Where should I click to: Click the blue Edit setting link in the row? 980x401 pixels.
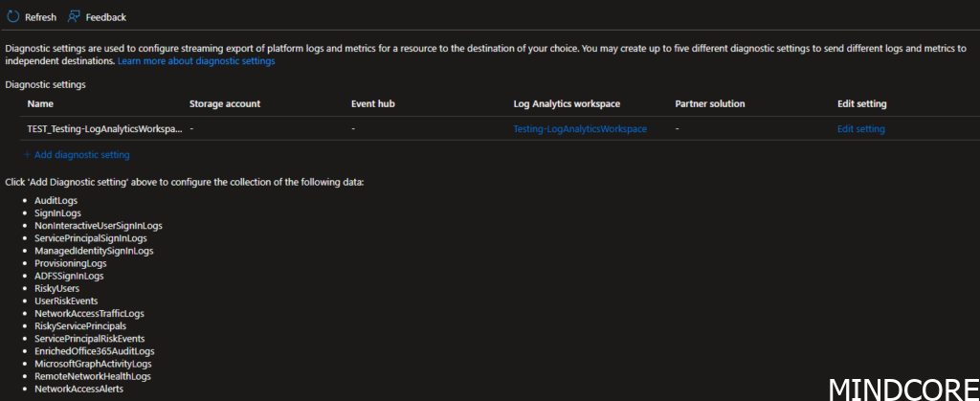[x=860, y=128]
